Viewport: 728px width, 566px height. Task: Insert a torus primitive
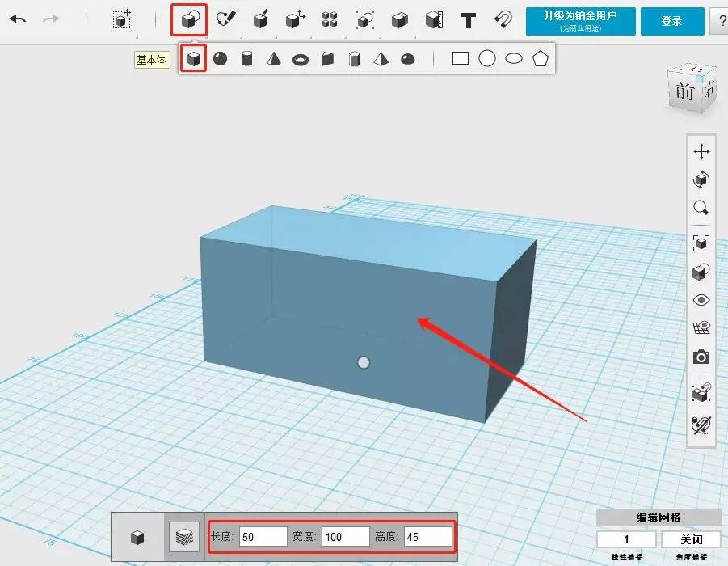(x=301, y=59)
